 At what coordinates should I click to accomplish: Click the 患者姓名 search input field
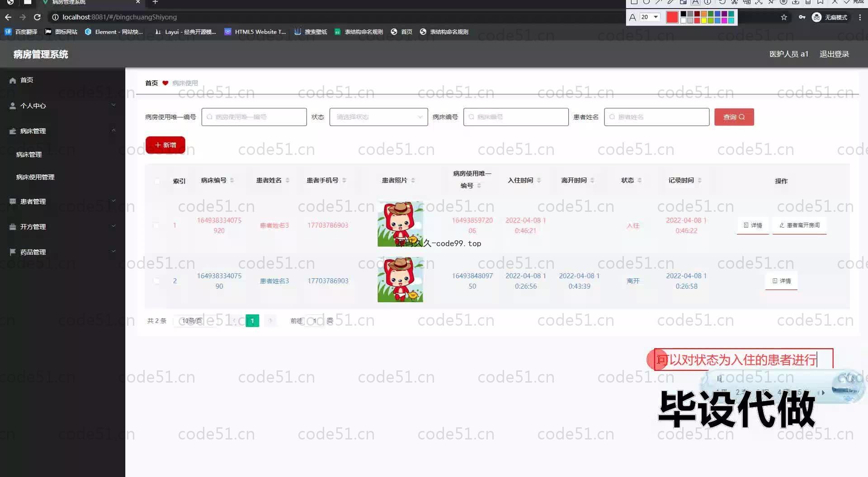click(x=656, y=117)
